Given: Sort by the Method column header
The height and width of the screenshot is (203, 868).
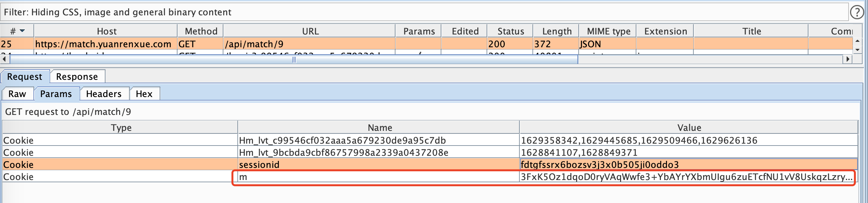Looking at the screenshot, I should [x=200, y=31].
